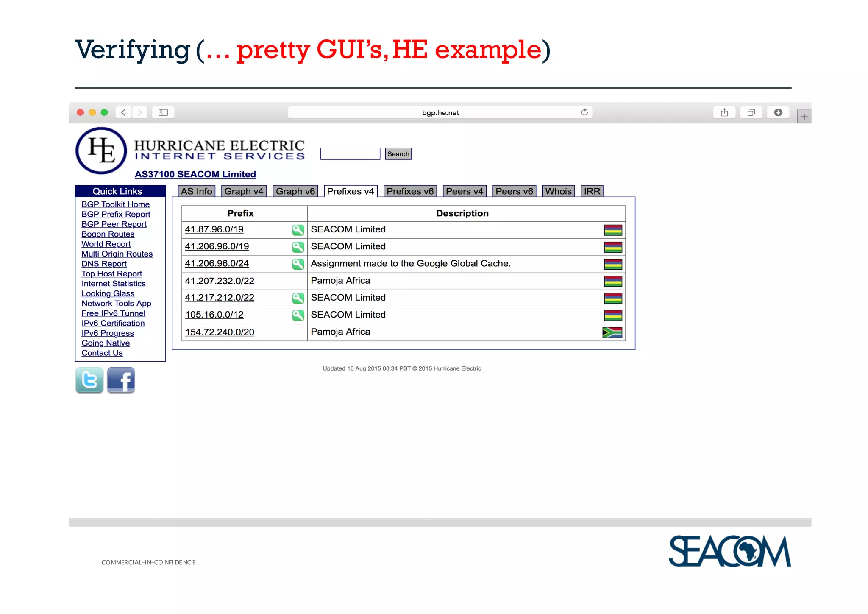
Task: Open the Prefixes v6 tab
Action: 410,191
